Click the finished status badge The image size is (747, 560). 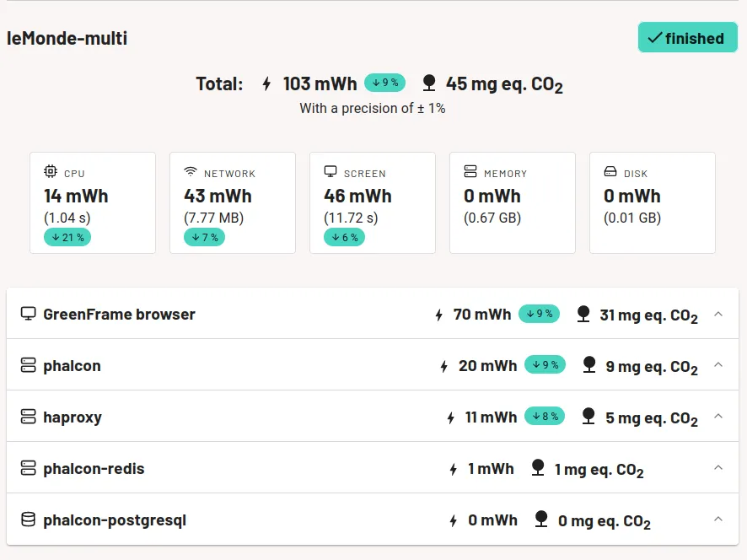point(687,38)
